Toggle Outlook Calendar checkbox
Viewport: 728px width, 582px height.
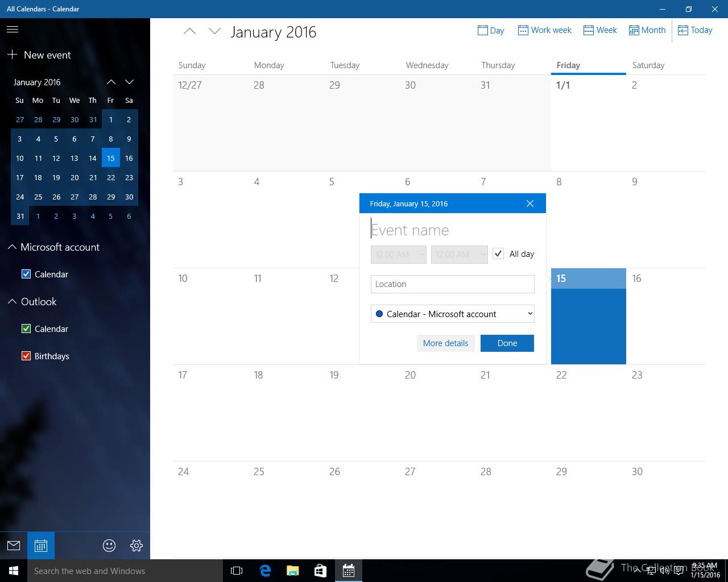tap(26, 329)
